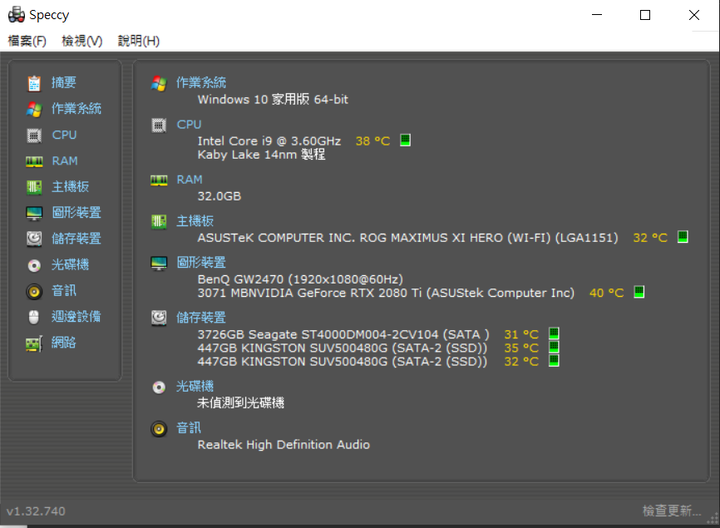Click Windows 10 家用版 64-bit text
720x528 pixels.
point(273,100)
